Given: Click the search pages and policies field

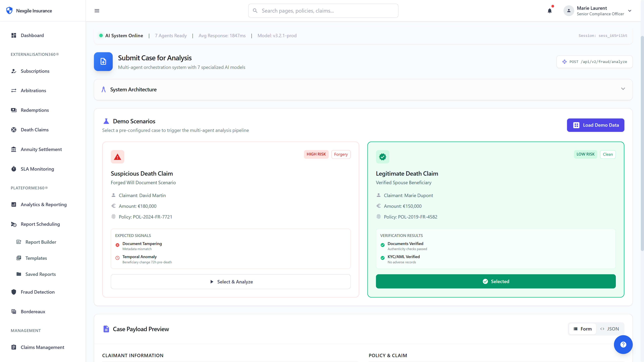Looking at the screenshot, I should [323, 11].
